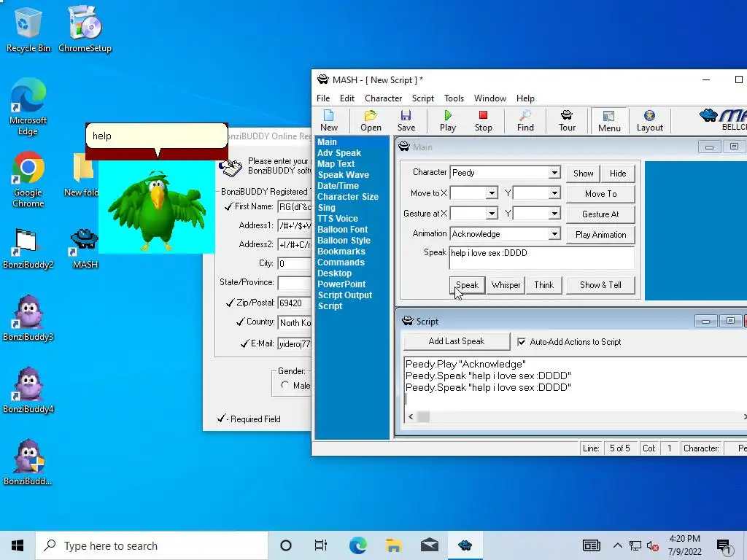Open the Edit menu

point(347,98)
